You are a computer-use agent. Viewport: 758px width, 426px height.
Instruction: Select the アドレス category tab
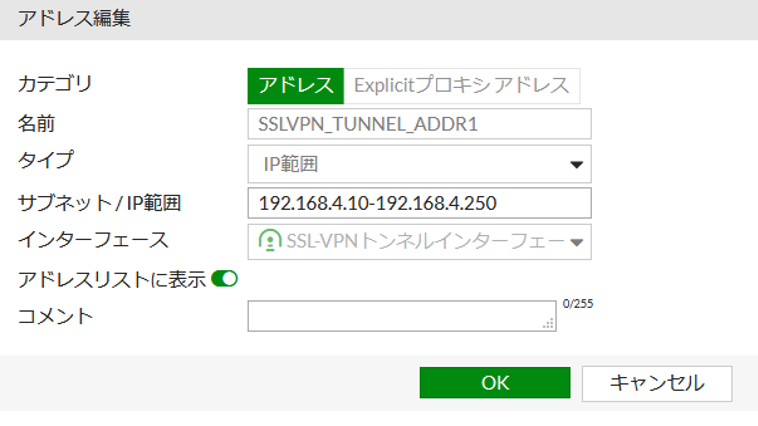(295, 86)
